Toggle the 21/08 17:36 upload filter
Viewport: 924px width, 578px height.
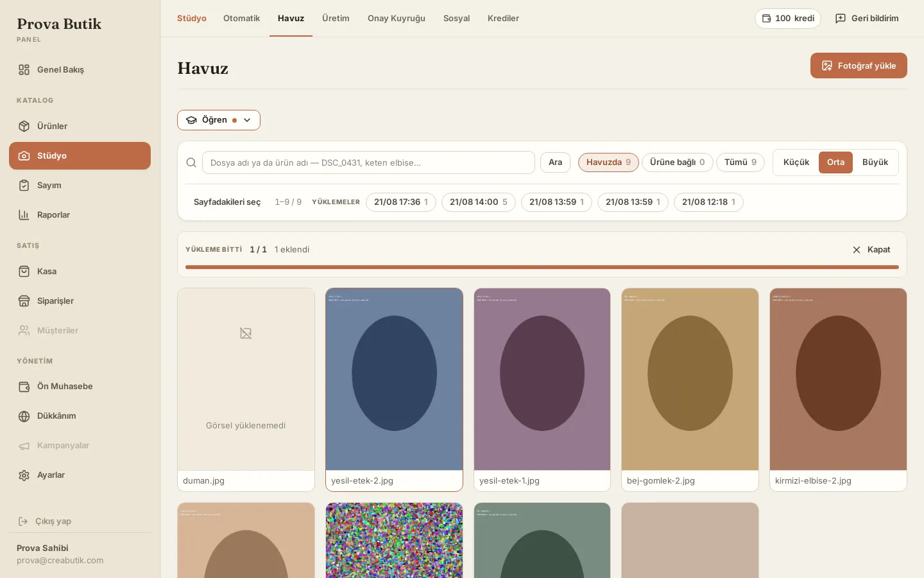(401, 202)
